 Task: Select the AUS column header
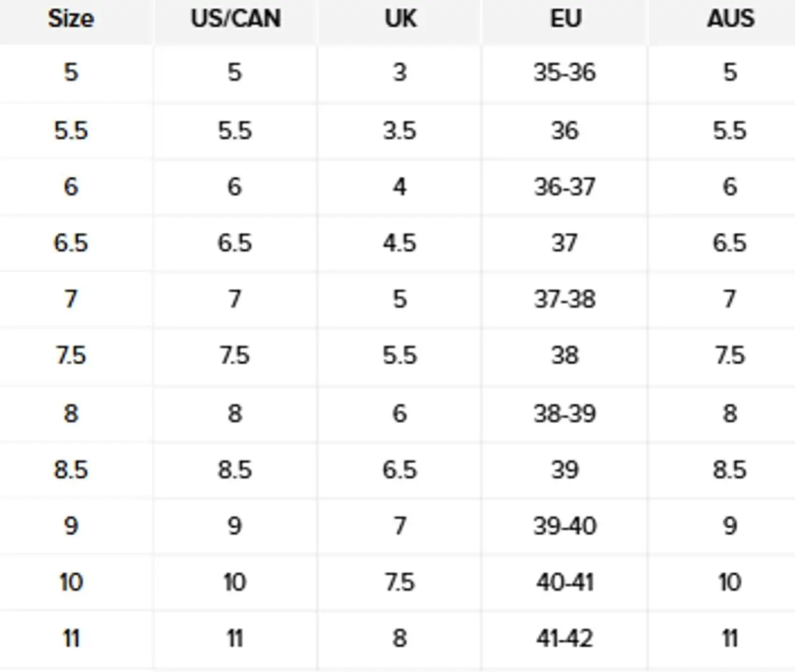(730, 18)
